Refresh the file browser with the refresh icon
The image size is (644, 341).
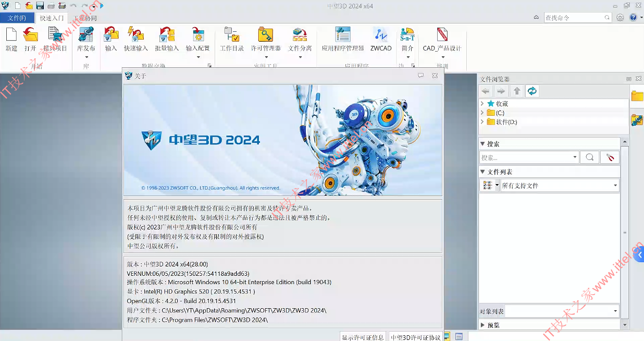point(532,91)
